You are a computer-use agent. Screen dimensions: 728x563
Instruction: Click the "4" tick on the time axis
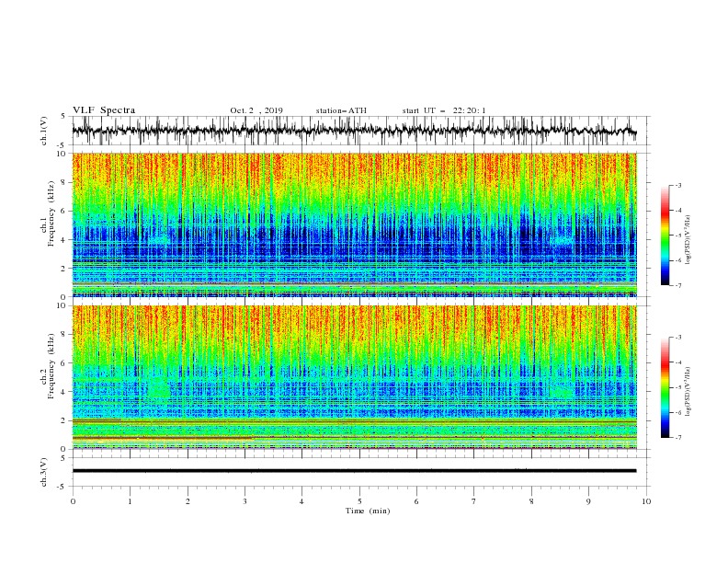(301, 501)
